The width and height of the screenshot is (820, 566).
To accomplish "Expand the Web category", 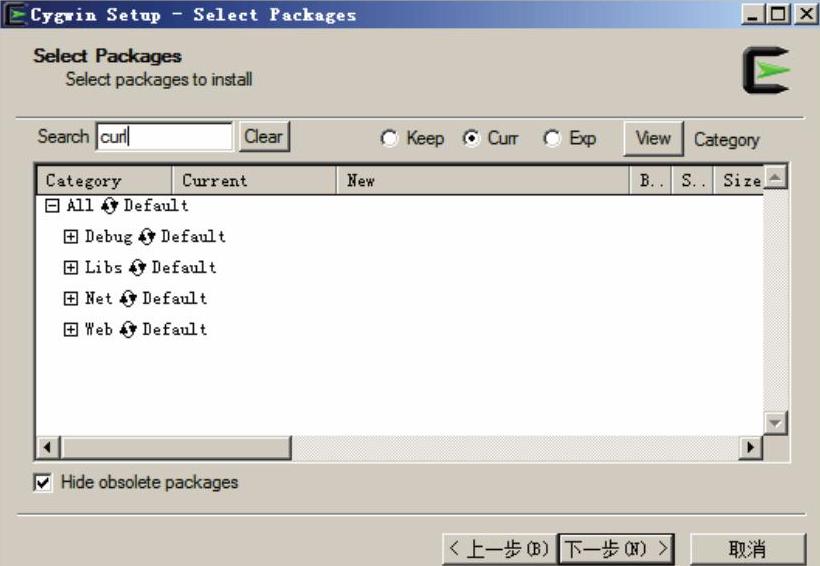I will pyautogui.click(x=71, y=329).
